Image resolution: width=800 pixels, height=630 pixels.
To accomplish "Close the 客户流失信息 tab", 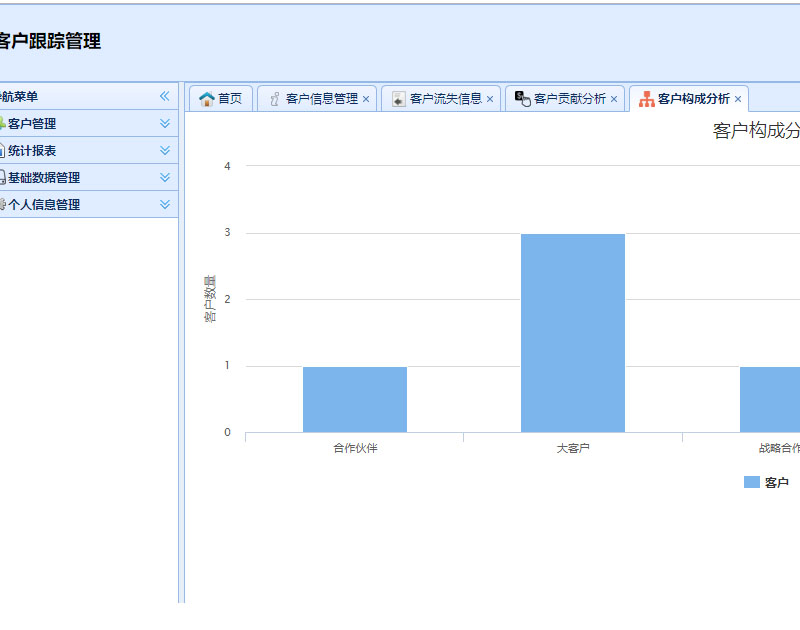I will (490, 100).
